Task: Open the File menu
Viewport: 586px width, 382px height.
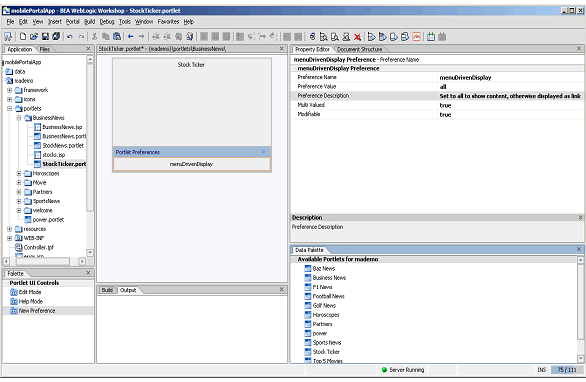Action: point(10,22)
